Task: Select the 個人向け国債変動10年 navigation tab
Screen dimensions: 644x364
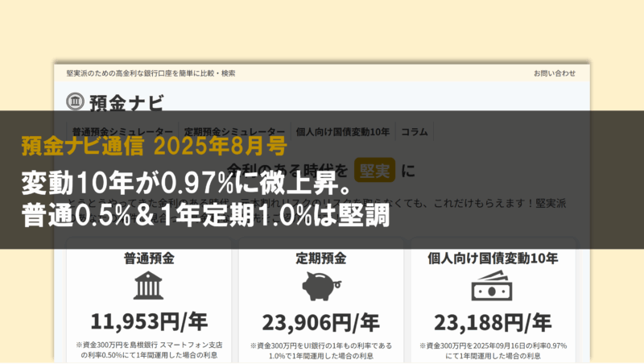Action: point(342,131)
